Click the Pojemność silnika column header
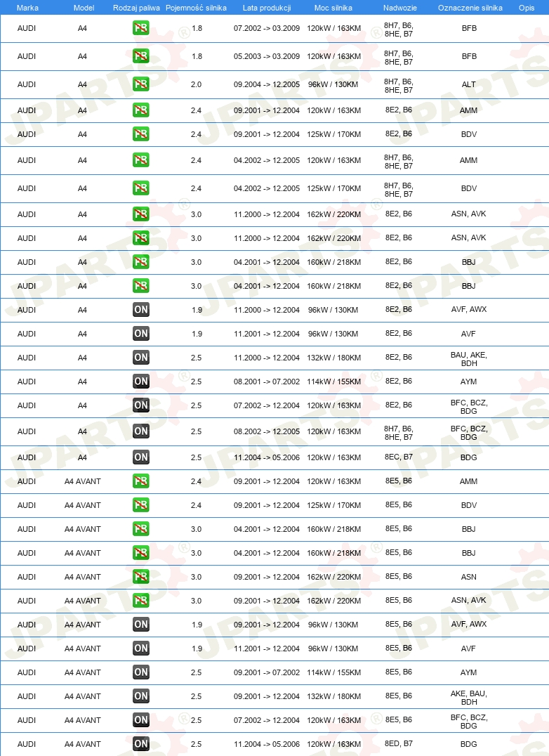549x756 pixels. 196,8
